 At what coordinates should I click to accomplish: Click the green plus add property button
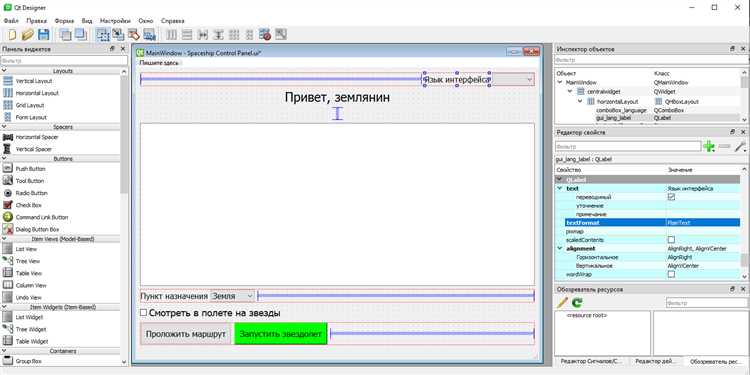click(x=709, y=147)
